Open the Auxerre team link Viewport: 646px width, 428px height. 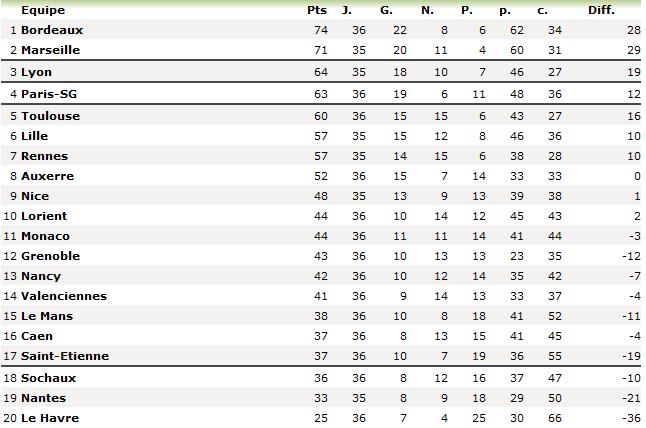click(47, 176)
